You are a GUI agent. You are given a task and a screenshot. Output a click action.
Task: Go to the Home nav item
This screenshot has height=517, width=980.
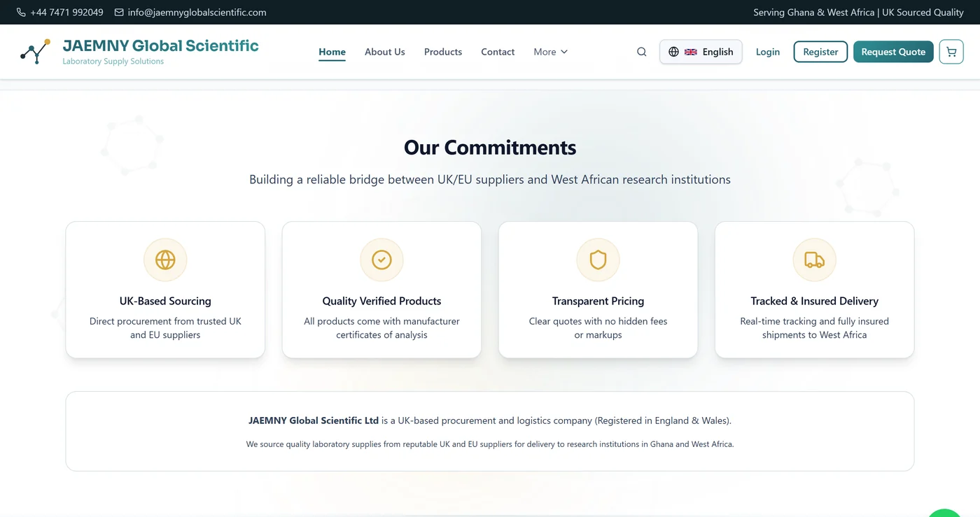tap(332, 52)
